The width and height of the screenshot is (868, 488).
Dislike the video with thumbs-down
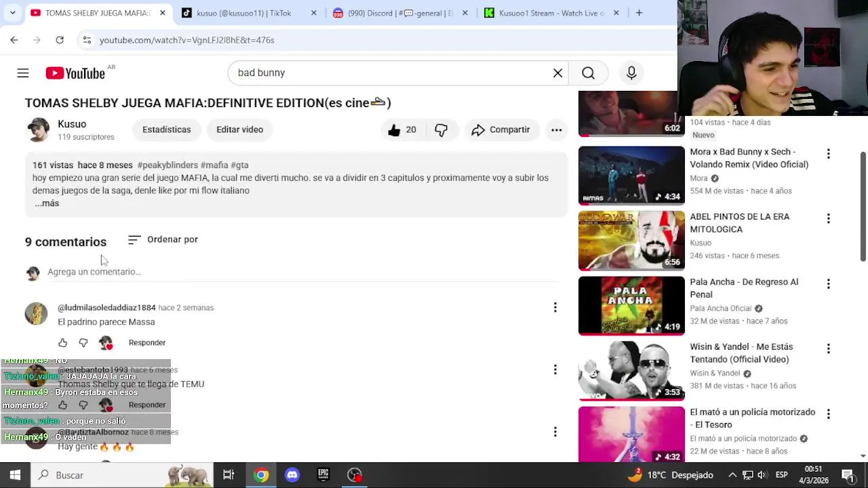click(441, 130)
